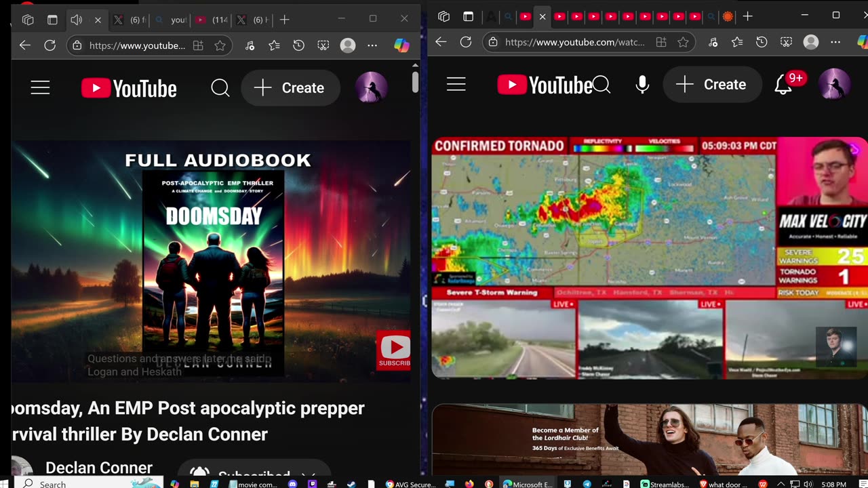The width and height of the screenshot is (868, 488).
Task: Open the taskbar clock showing 5:08 PM
Action: coord(834,484)
